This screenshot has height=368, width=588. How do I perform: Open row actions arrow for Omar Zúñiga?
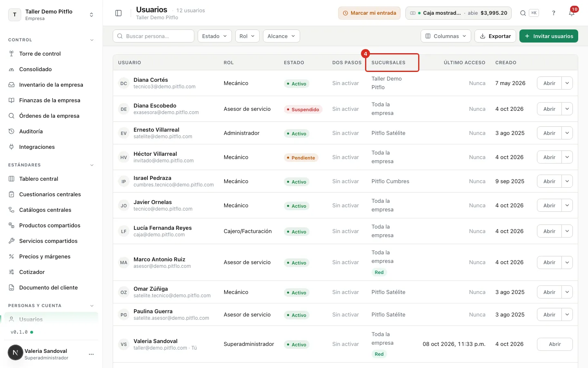tap(567, 292)
